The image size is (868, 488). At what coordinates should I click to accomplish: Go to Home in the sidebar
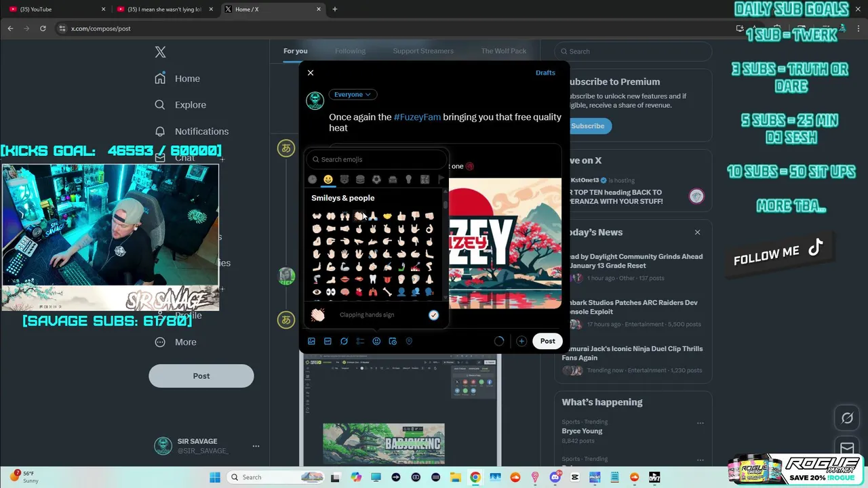178,79
